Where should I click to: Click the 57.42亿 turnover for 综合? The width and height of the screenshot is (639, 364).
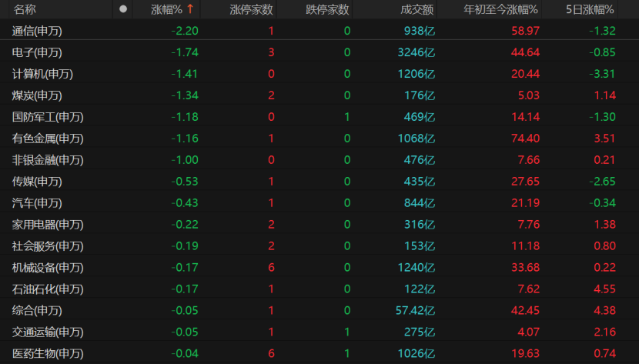pyautogui.click(x=415, y=311)
